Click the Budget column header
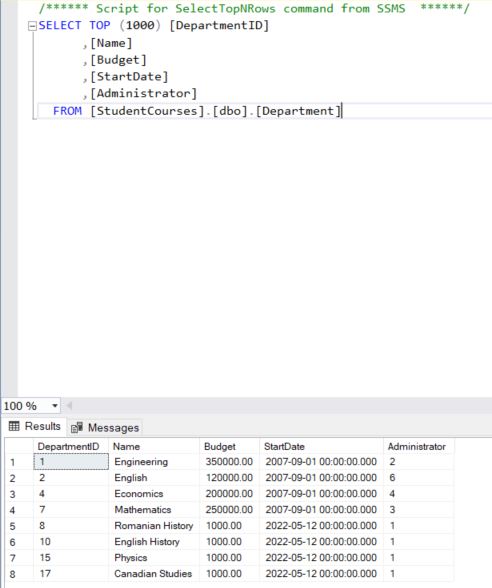Image resolution: width=492 pixels, height=588 pixels. click(230, 446)
